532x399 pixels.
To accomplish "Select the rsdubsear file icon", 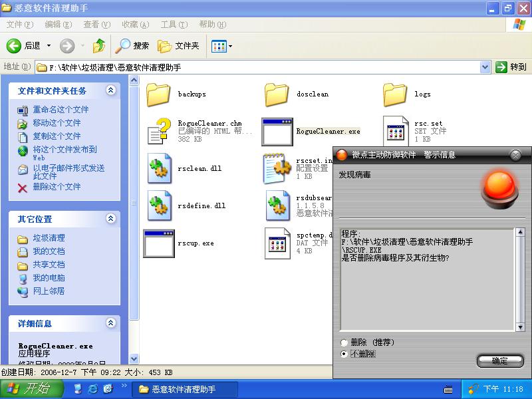I will [278, 205].
